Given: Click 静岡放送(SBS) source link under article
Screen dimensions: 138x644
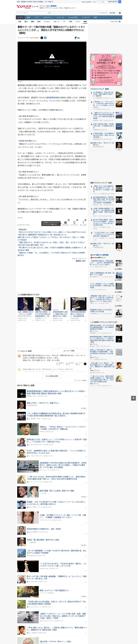Looking at the screenshot, I should click(81, 261).
